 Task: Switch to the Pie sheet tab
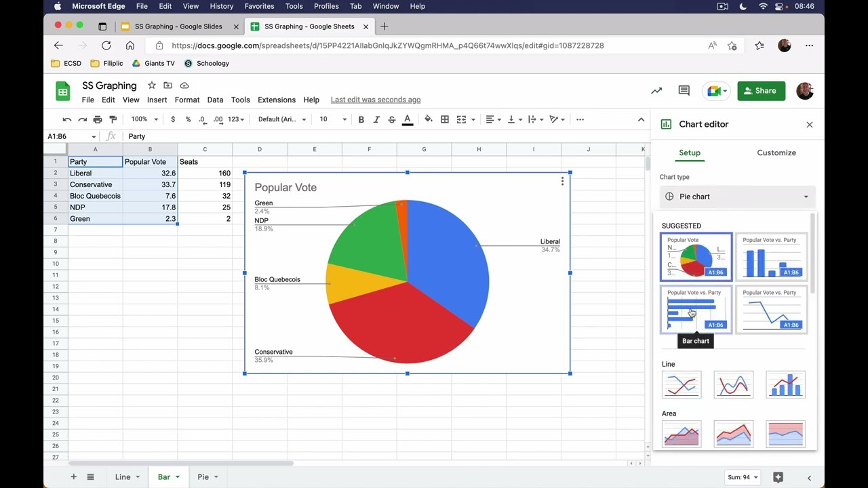(x=203, y=477)
